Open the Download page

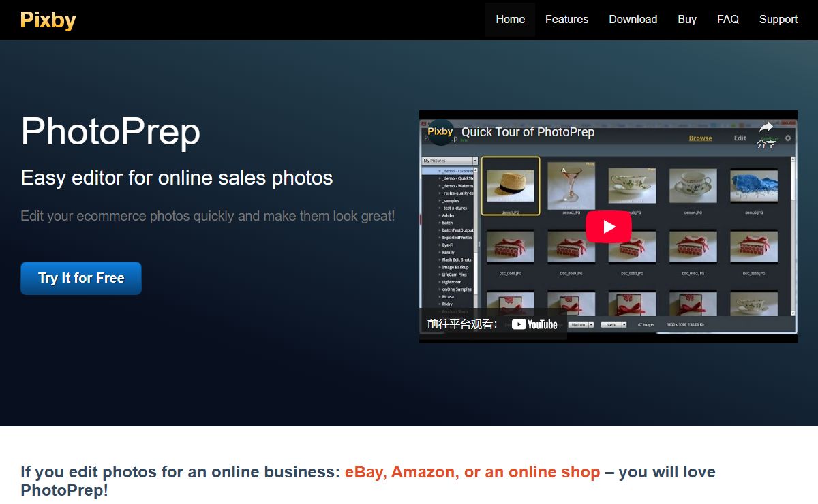(633, 19)
